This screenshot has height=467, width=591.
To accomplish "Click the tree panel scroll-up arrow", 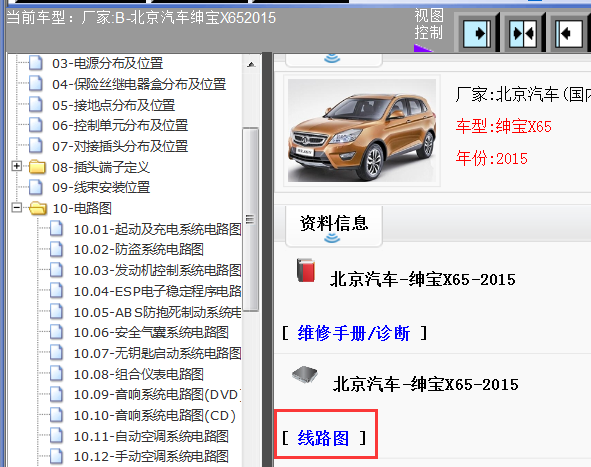I will point(251,64).
